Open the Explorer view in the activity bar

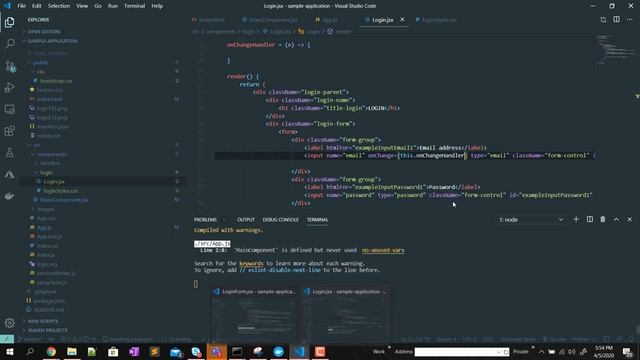[9, 22]
